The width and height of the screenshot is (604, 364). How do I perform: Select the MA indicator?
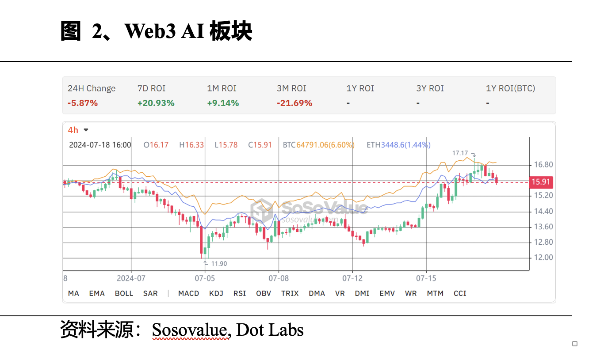point(73,293)
